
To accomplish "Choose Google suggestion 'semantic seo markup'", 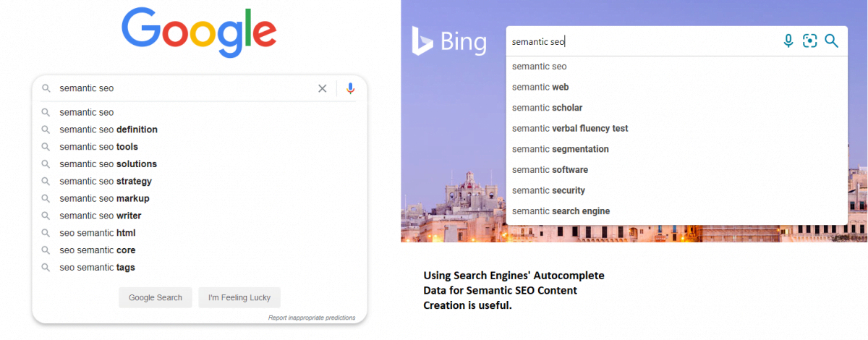I will click(104, 198).
